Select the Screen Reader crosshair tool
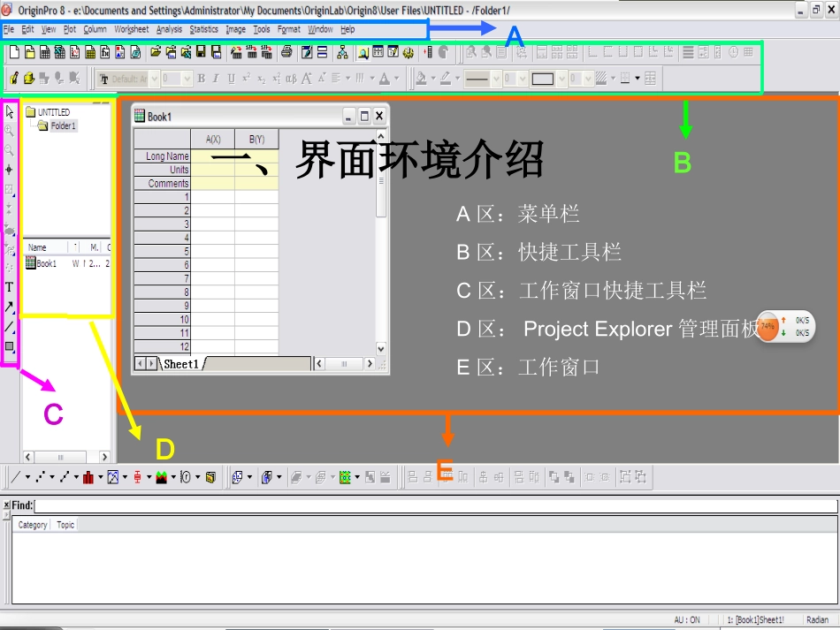 tap(9, 170)
